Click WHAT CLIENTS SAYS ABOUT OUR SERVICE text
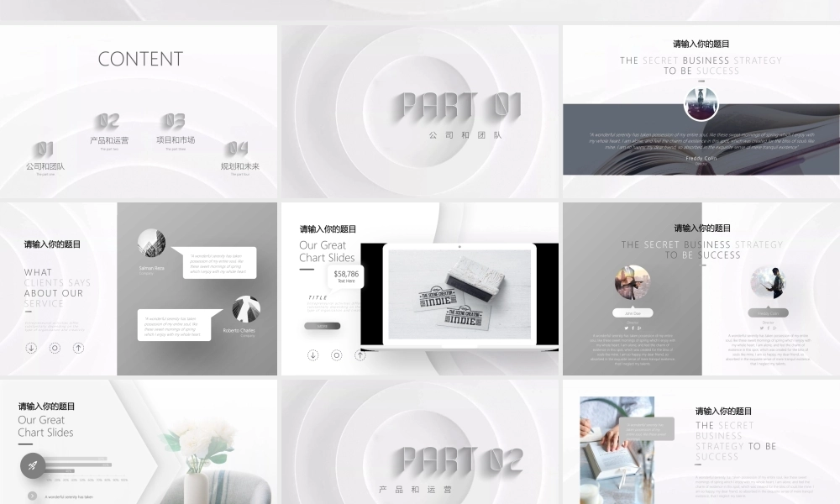 pos(57,288)
